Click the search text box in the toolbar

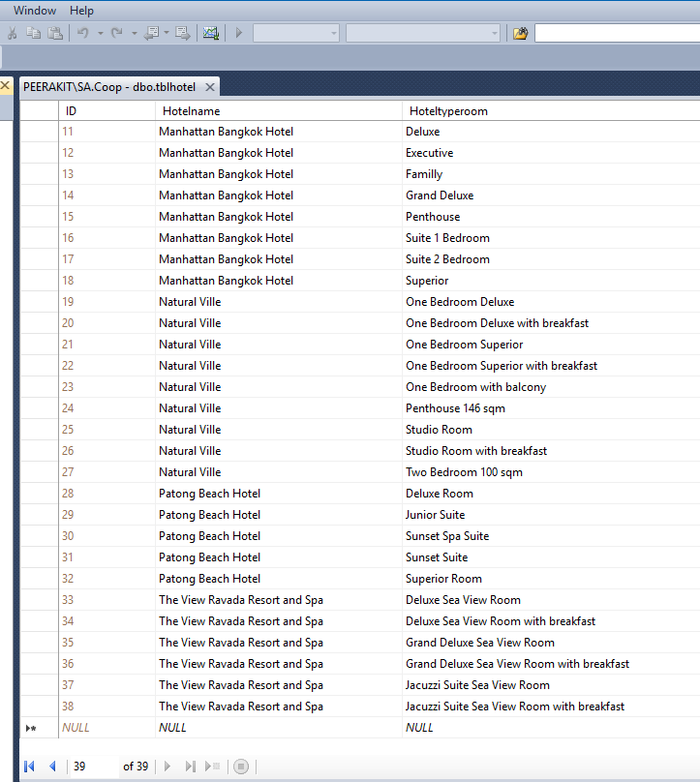[617, 34]
